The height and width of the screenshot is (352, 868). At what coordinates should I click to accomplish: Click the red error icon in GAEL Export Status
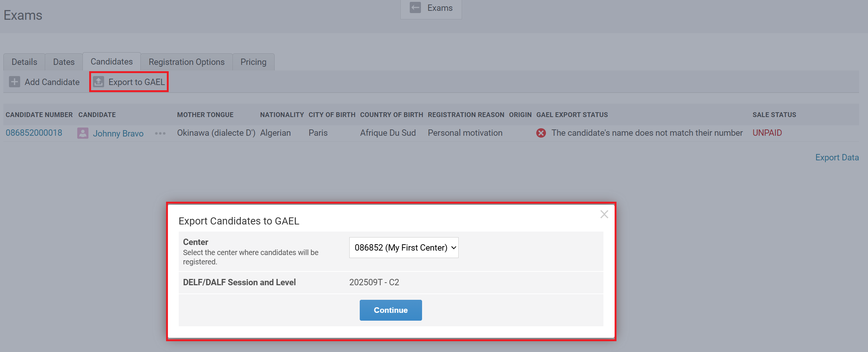point(541,133)
